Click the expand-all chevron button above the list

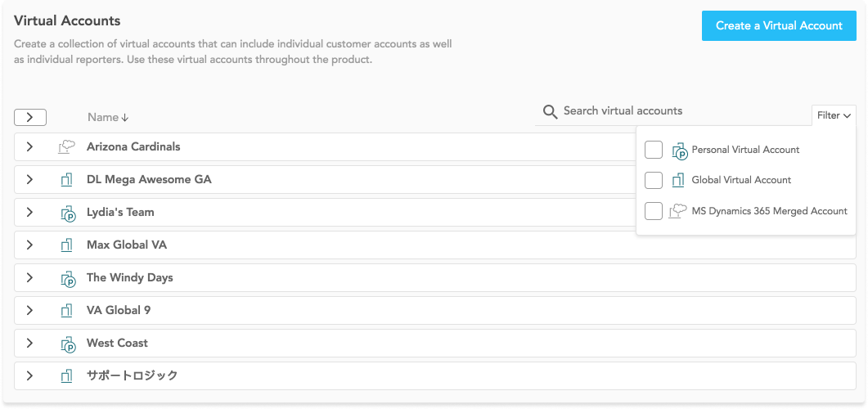(30, 117)
